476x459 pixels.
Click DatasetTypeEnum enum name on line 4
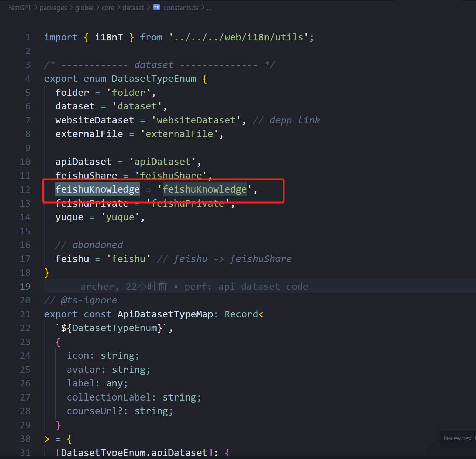[x=154, y=79]
